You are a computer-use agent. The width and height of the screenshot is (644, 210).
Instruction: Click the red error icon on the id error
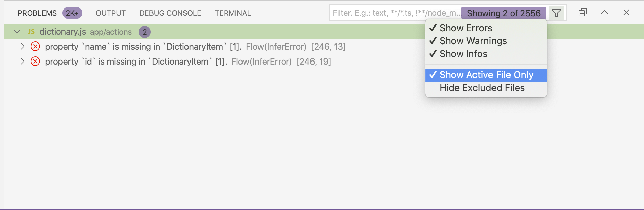35,62
